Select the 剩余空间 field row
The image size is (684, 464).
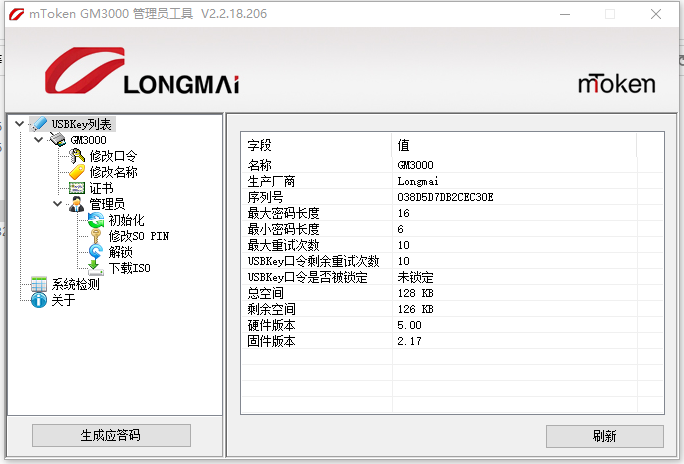coord(452,309)
